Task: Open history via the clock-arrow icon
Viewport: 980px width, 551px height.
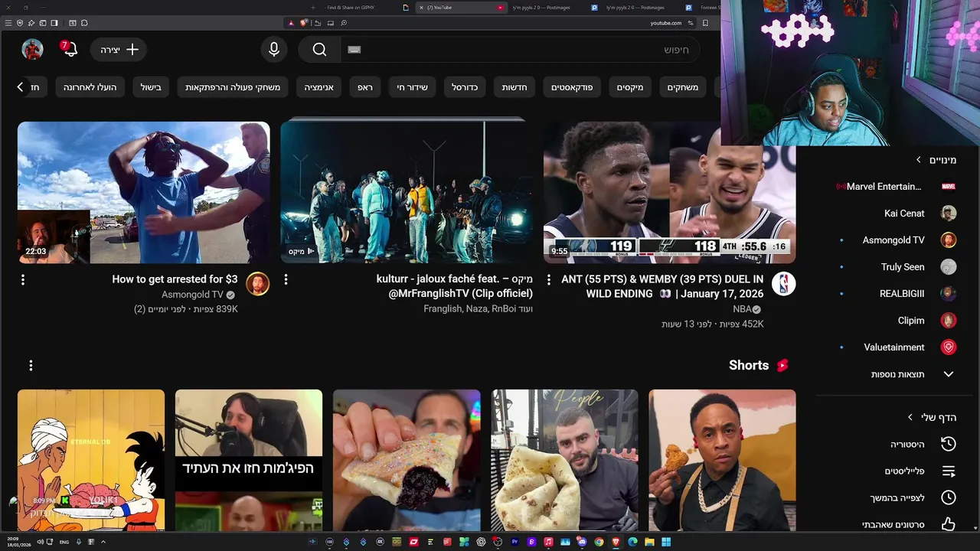Action: (949, 444)
